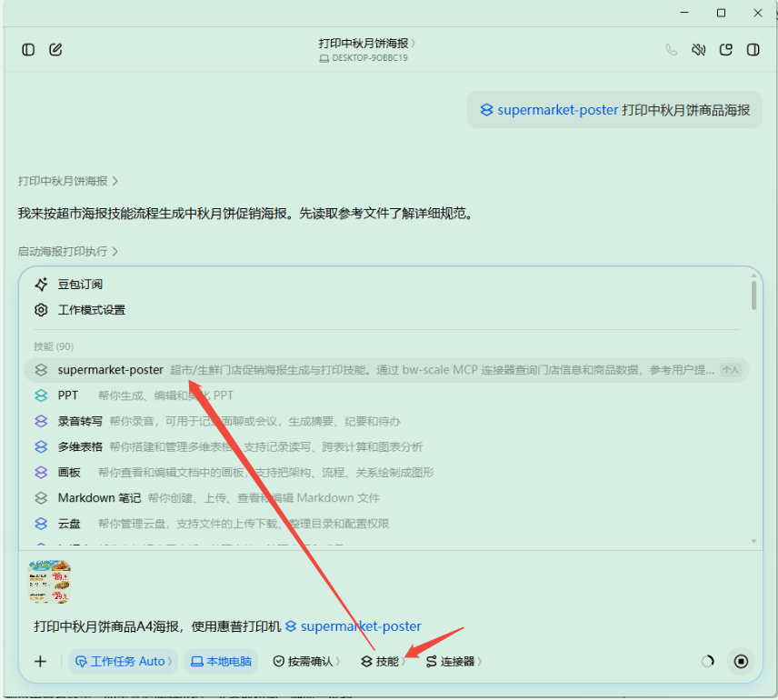Click the PPT skill layered icon
Image resolution: width=778 pixels, height=700 pixels.
pyautogui.click(x=41, y=395)
